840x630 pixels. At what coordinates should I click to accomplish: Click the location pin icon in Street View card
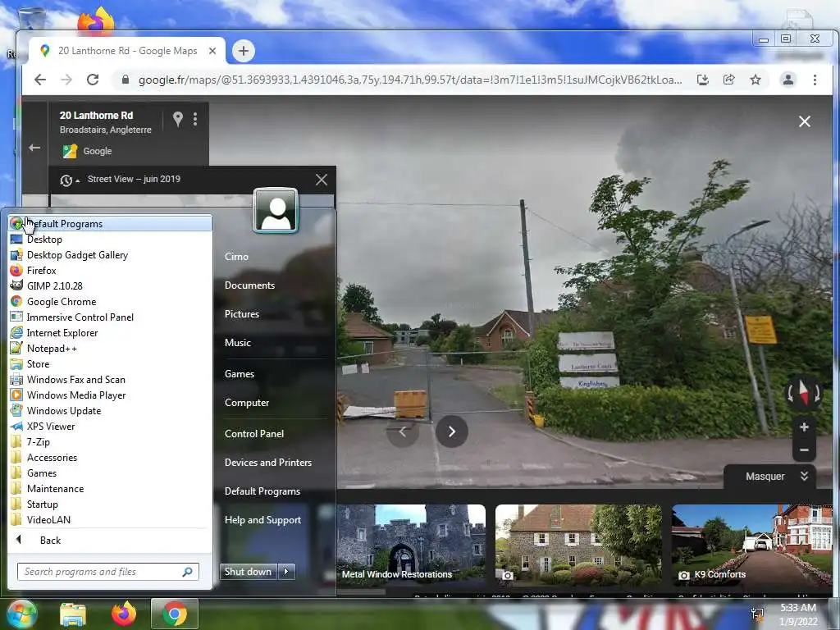[178, 119]
